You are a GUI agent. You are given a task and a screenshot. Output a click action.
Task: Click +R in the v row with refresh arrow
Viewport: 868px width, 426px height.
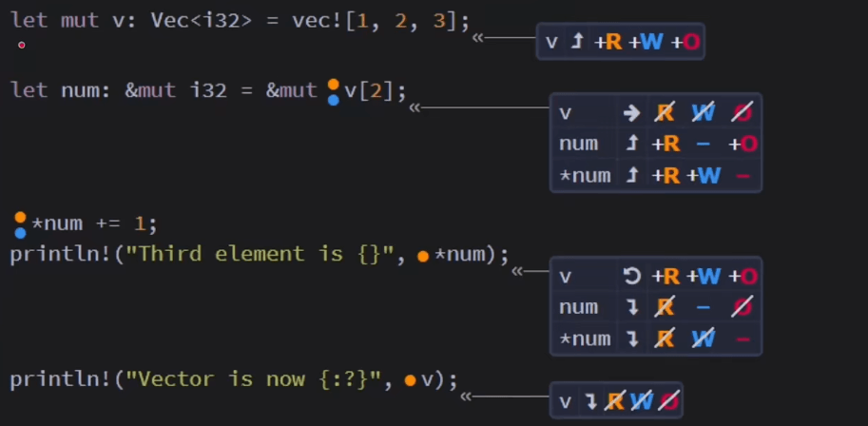(665, 276)
